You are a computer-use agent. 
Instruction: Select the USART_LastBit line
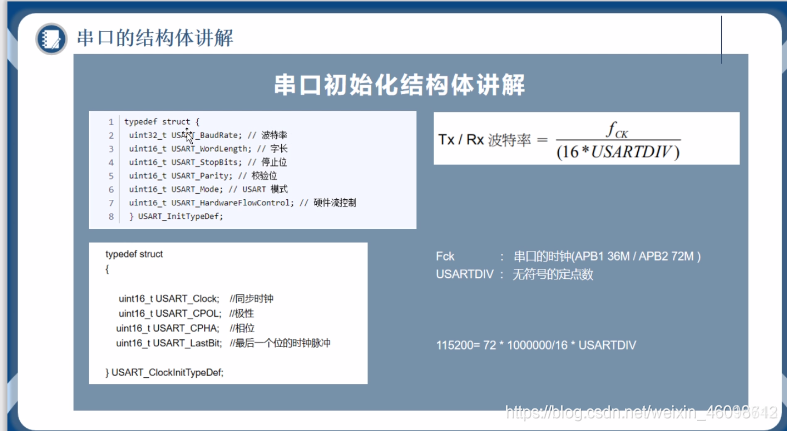point(223,343)
